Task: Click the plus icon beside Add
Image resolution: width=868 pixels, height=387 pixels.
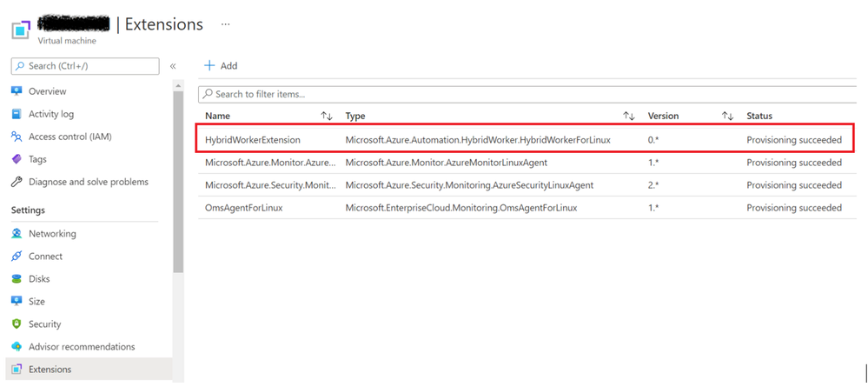Action: (x=209, y=65)
